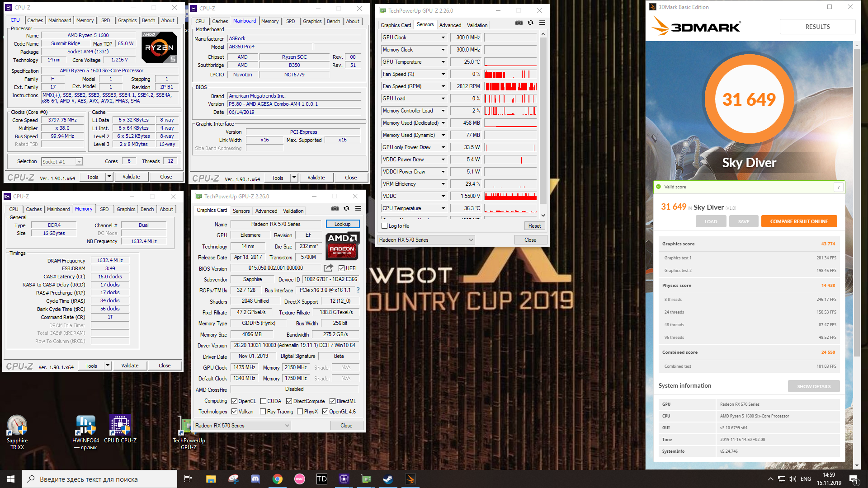Viewport: 868px width, 488px height.
Task: Open HWiNFO64 desktop shortcut
Action: (x=85, y=432)
